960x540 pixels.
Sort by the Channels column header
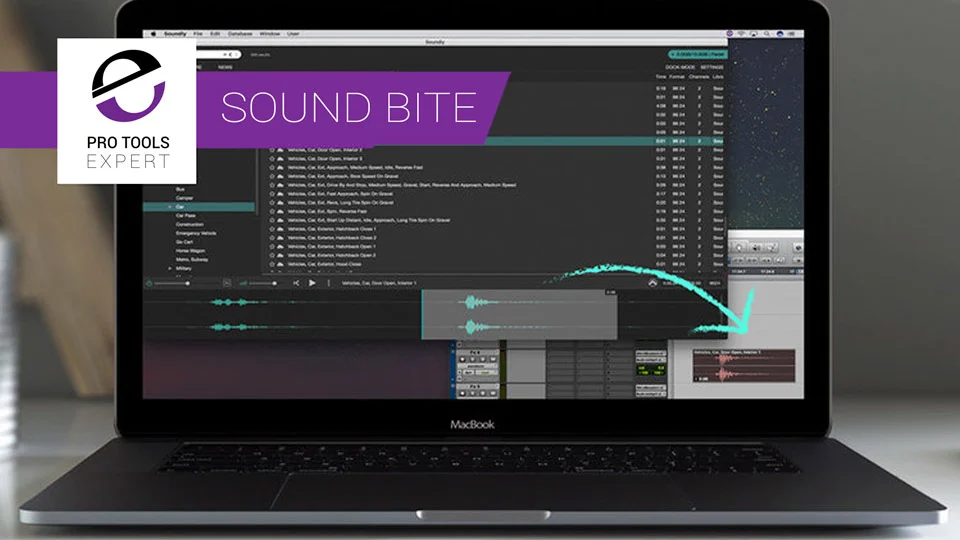coord(699,77)
